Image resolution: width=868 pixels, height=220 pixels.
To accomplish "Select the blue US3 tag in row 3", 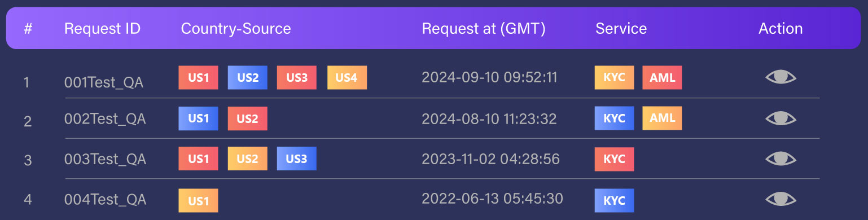I will pyautogui.click(x=296, y=159).
